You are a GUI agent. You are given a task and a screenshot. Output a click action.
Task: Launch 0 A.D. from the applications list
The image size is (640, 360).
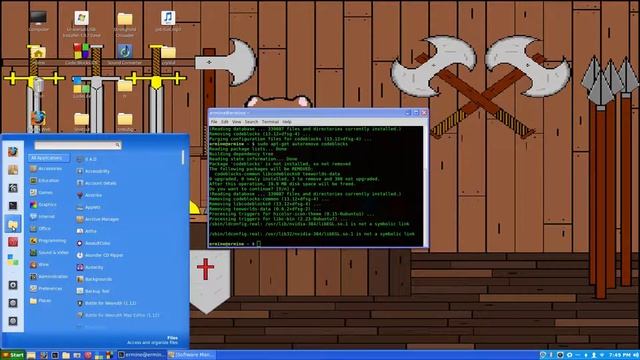(87, 159)
